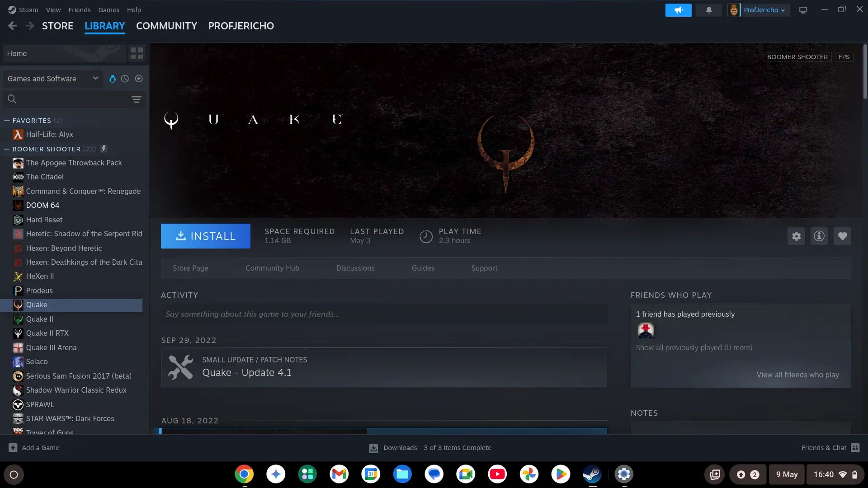Switch to grid view in library sidebar

click(x=137, y=53)
